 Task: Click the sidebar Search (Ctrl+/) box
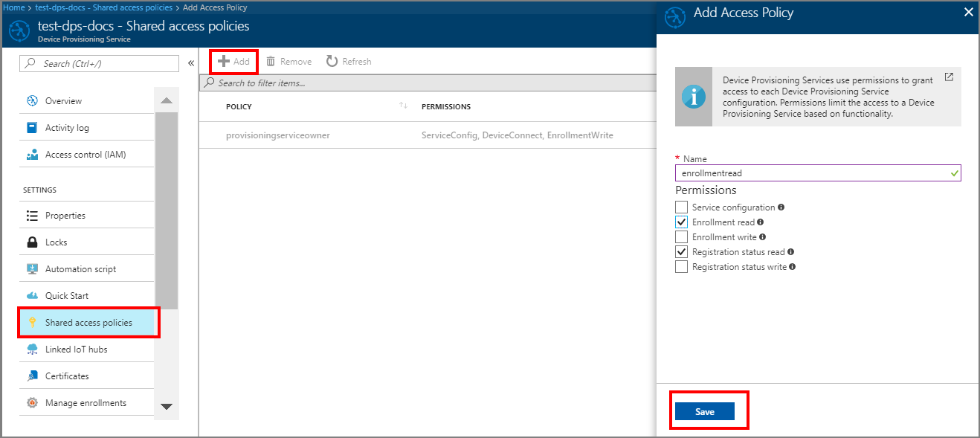(99, 64)
